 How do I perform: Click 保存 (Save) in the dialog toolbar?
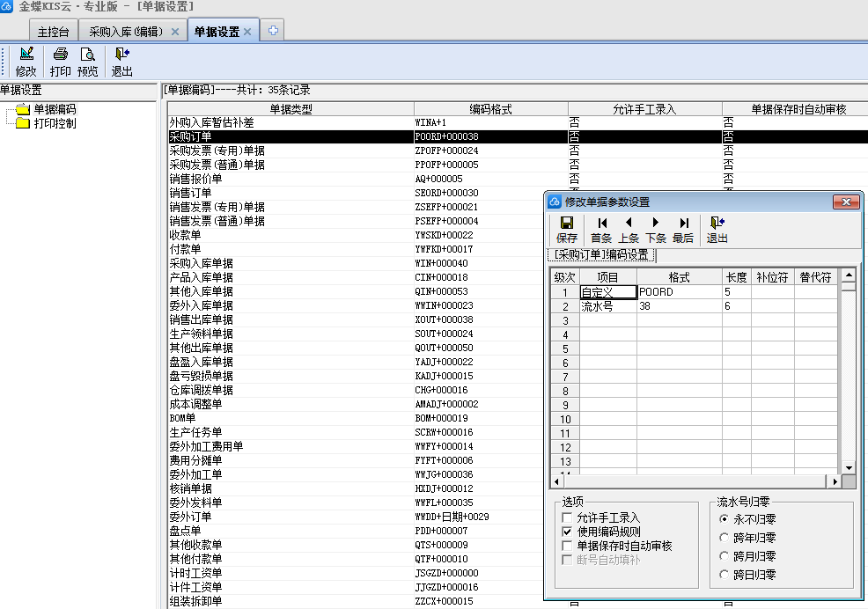click(566, 230)
